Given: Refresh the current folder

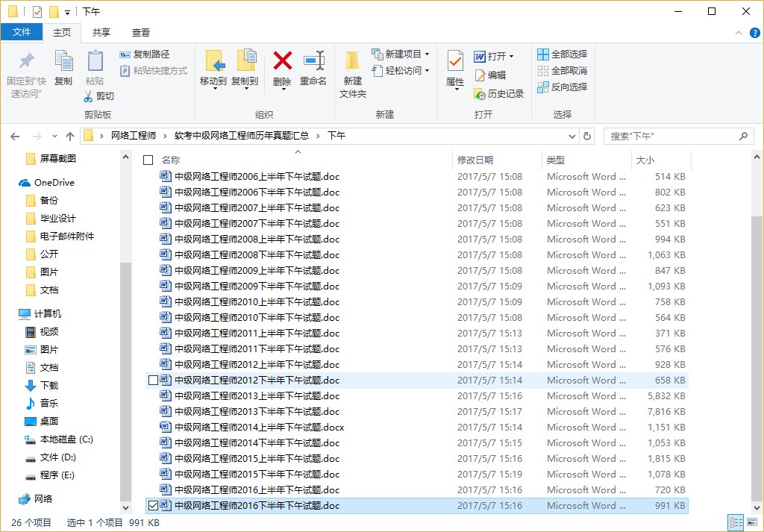Looking at the screenshot, I should (587, 136).
